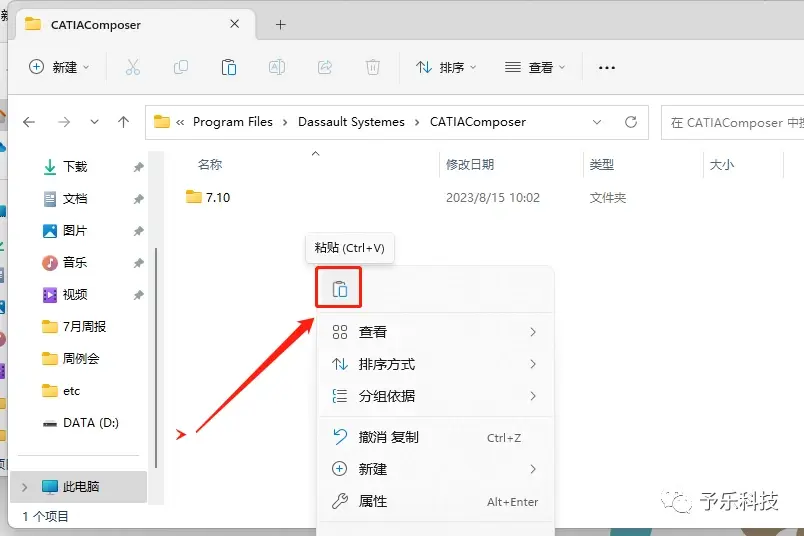Go up one folder level
The height and width of the screenshot is (536, 804).
[123, 122]
